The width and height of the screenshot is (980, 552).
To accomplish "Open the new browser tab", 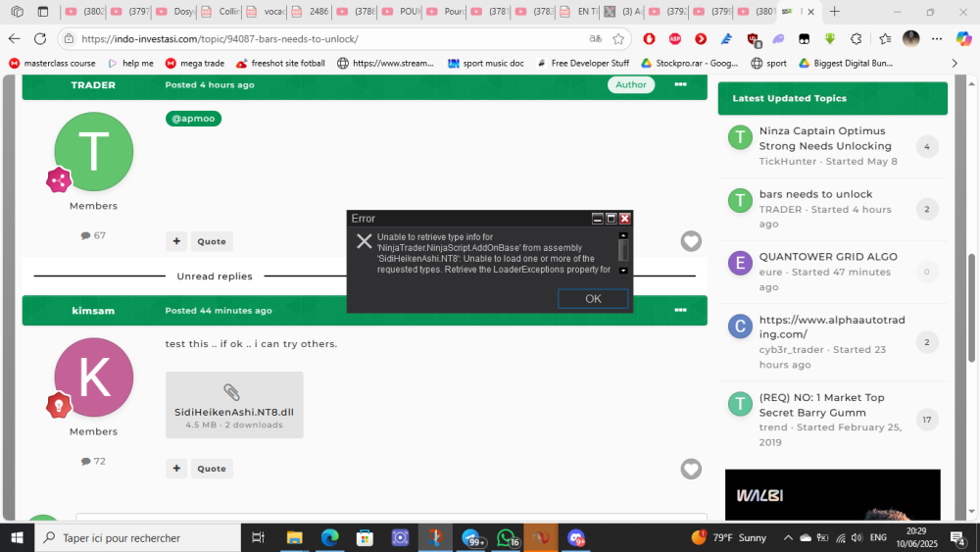I will 834,12.
